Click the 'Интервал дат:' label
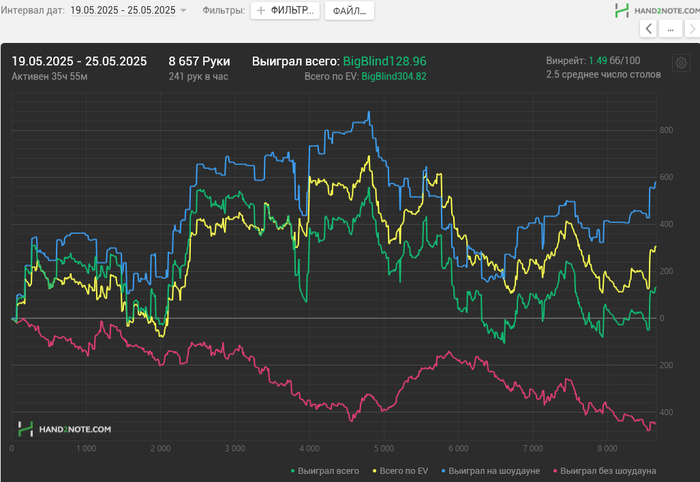The width and height of the screenshot is (700, 482). [x=33, y=10]
